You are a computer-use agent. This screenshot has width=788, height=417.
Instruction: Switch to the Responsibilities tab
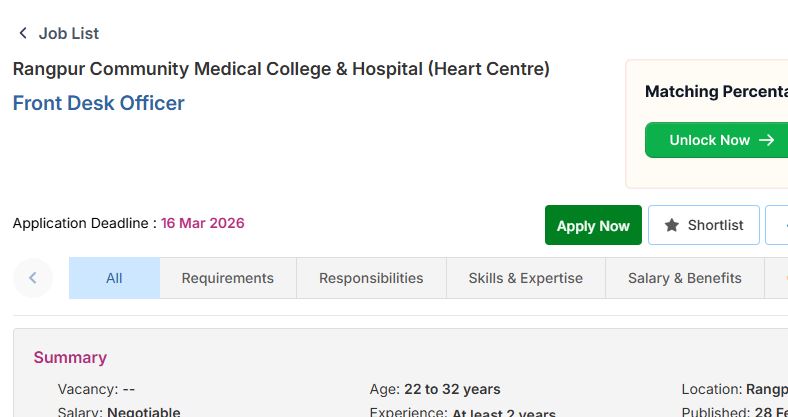click(x=371, y=278)
